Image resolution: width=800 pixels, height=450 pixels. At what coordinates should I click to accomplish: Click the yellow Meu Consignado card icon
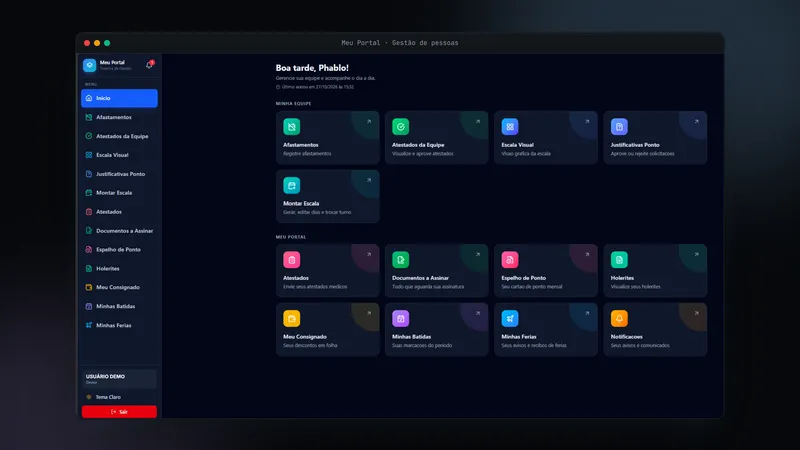[292, 318]
